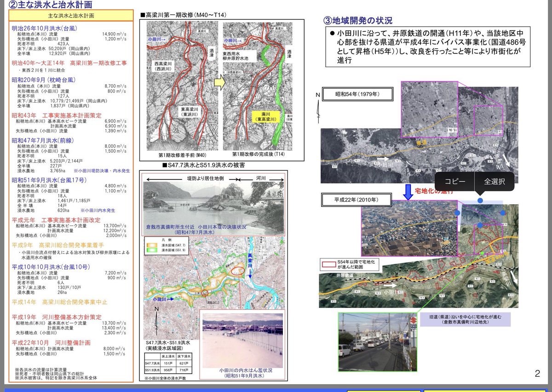552x392 pixels.
Task: Select the legend entry 浸水区域(S51.9)
Action: [174, 251]
